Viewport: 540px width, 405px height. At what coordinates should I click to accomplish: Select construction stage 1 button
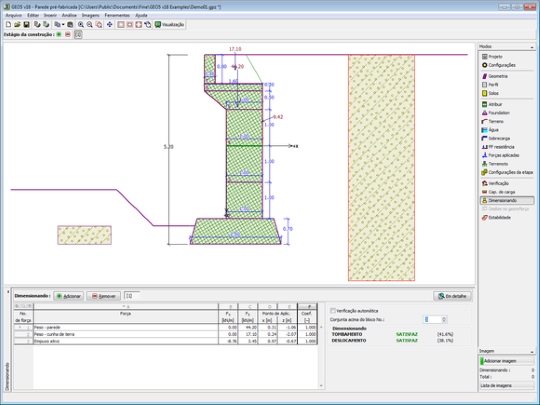point(78,34)
